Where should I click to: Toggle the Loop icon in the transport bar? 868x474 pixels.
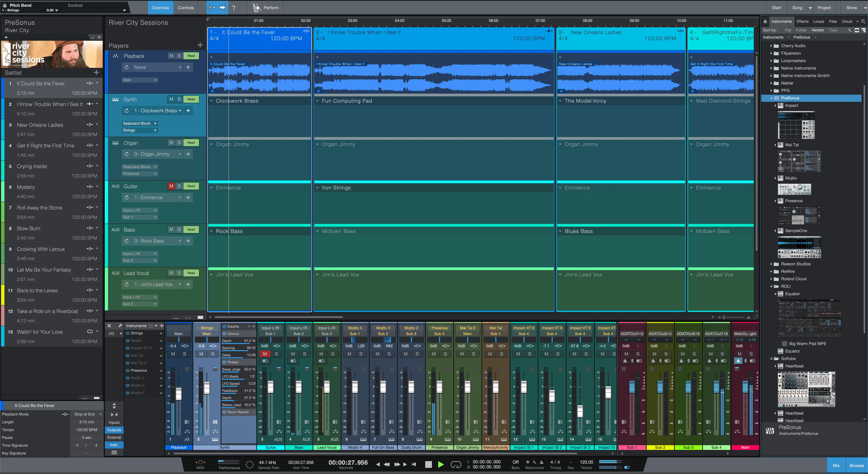456,464
